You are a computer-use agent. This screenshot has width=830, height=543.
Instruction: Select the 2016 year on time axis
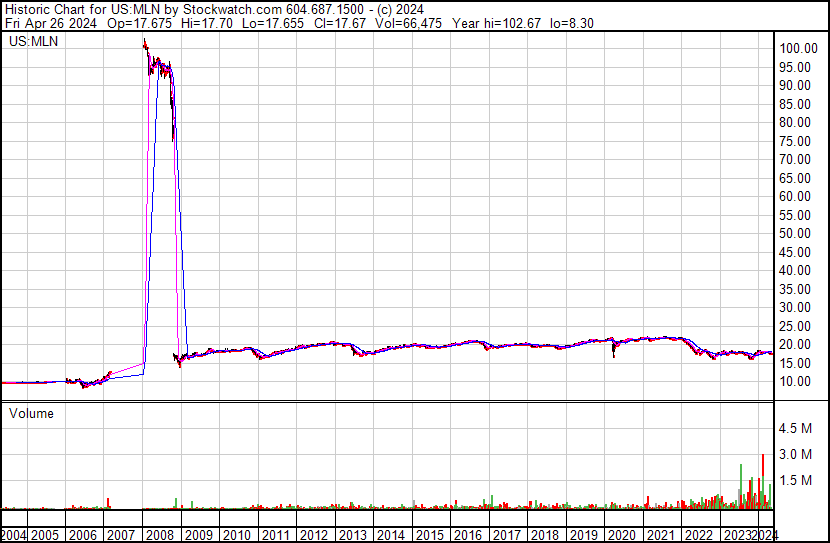[468, 535]
